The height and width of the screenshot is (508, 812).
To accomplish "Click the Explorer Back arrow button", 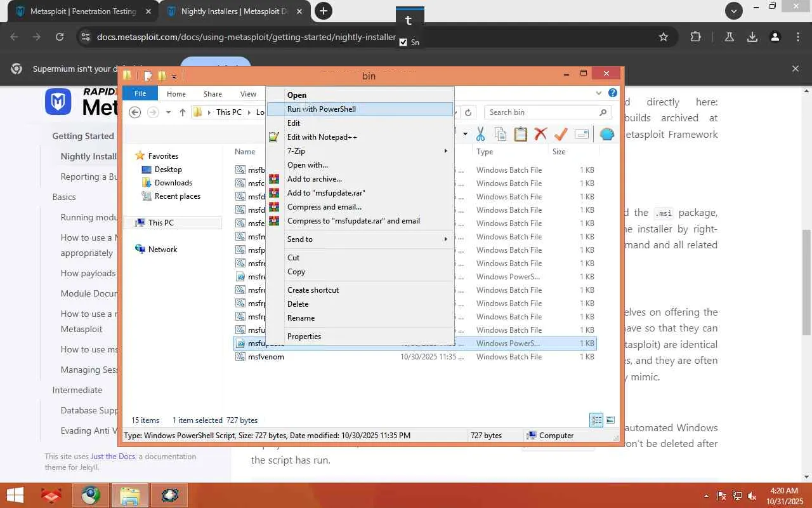I will 134,112.
